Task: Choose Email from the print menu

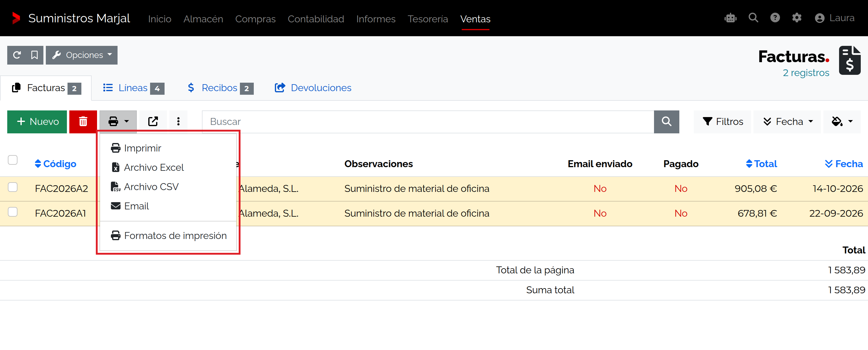Action: (x=168, y=206)
